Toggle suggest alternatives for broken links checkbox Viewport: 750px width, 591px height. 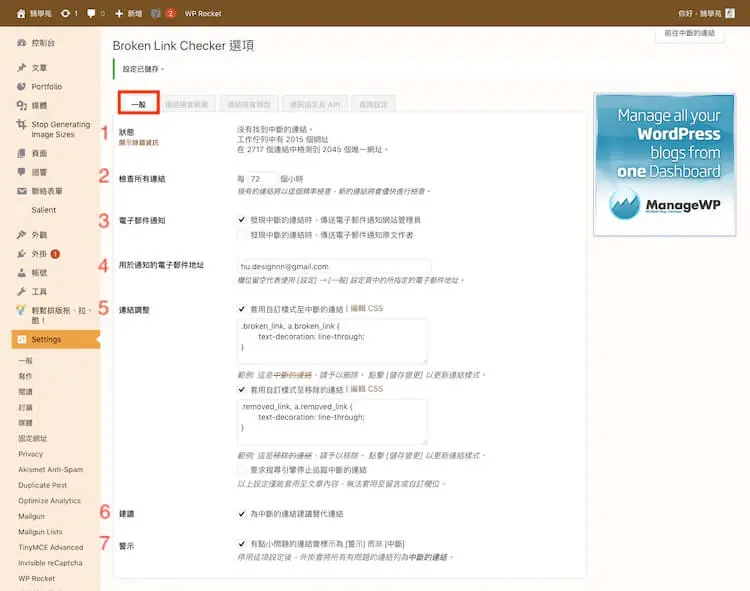tap(242, 514)
